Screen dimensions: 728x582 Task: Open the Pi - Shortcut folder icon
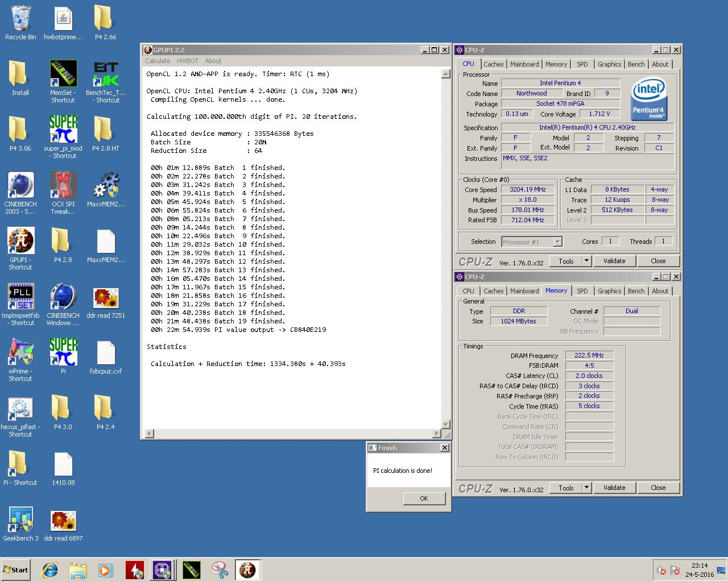[20, 468]
